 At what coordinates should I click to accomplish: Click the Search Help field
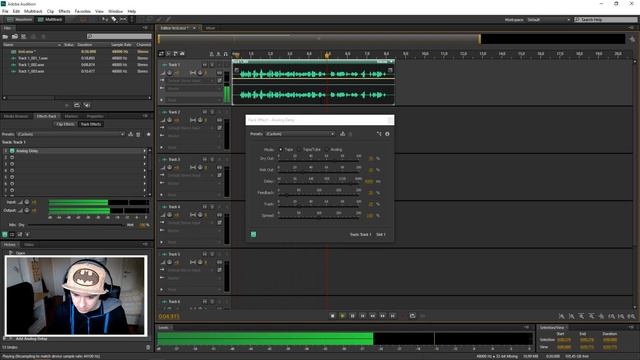(x=606, y=20)
